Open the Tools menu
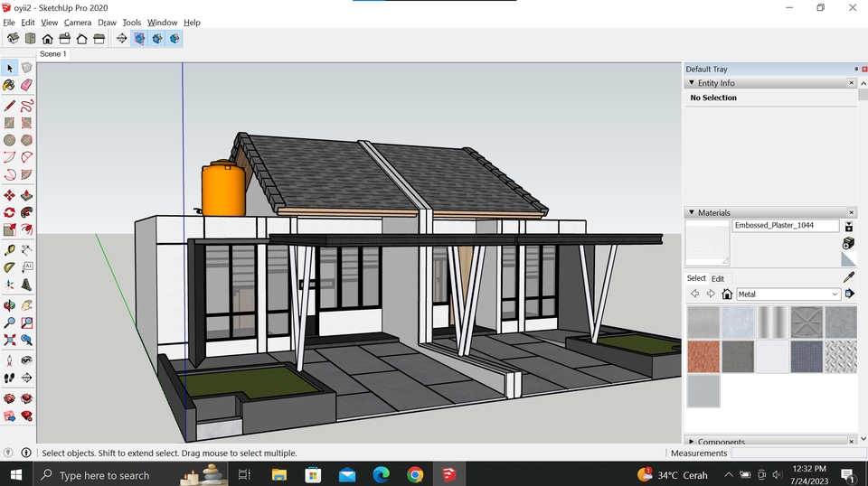The width and height of the screenshot is (868, 486). click(x=132, y=23)
